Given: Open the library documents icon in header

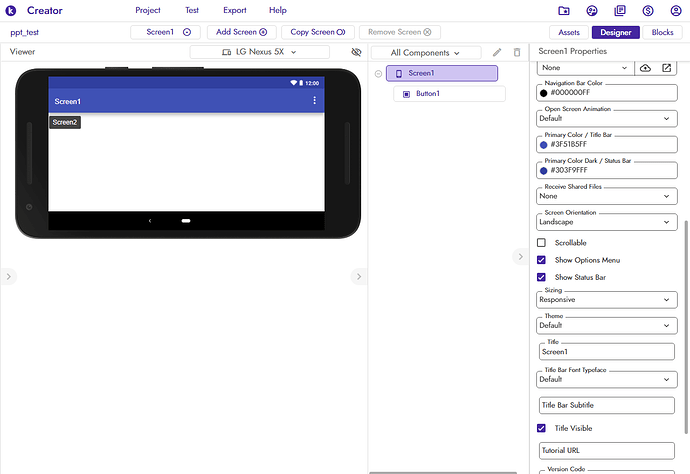Looking at the screenshot, I should (620, 11).
